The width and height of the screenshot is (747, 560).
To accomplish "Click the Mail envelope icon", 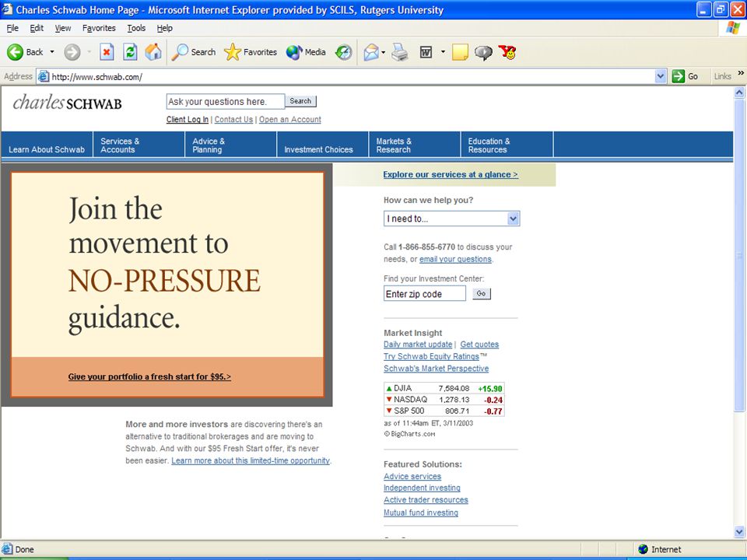I will [x=371, y=52].
